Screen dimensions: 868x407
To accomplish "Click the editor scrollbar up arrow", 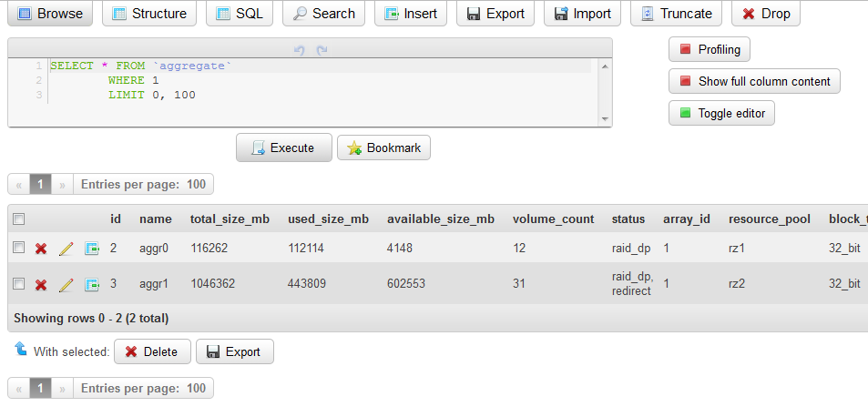I will [605, 66].
